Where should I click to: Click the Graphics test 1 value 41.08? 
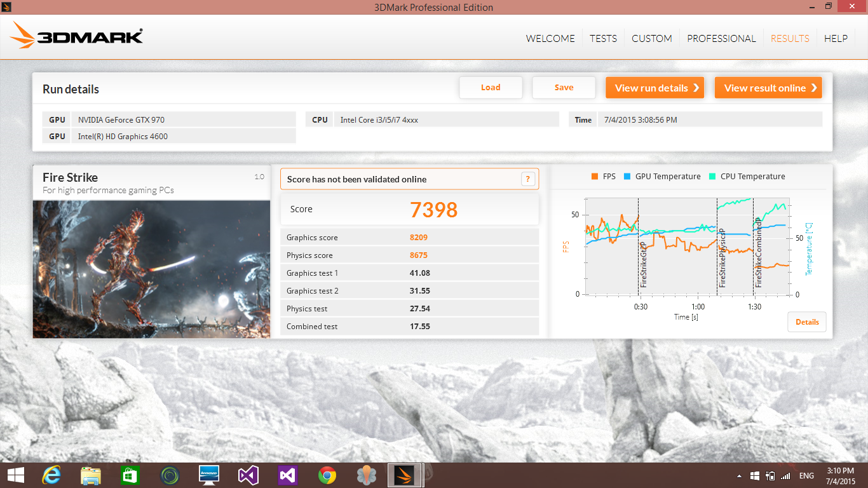[420, 273]
